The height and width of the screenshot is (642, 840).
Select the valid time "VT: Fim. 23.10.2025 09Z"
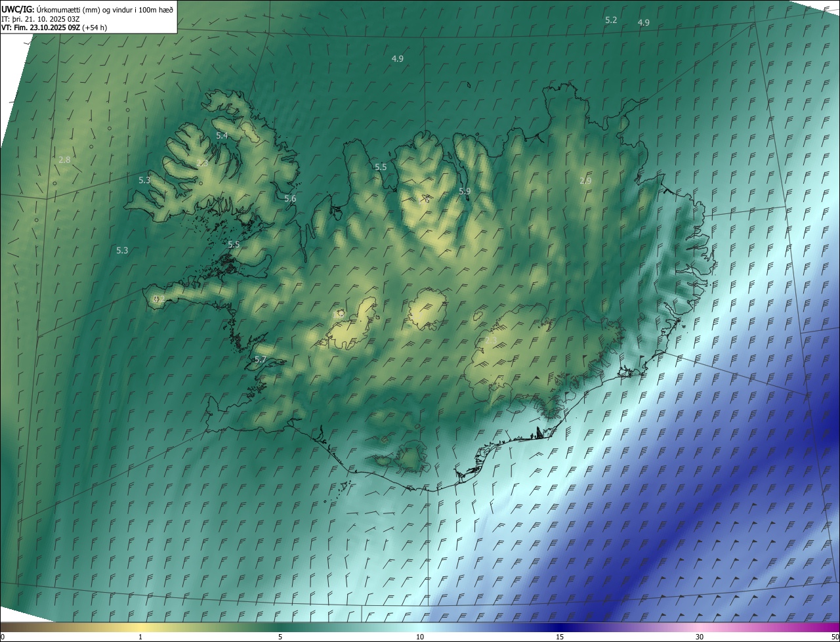[40, 28]
